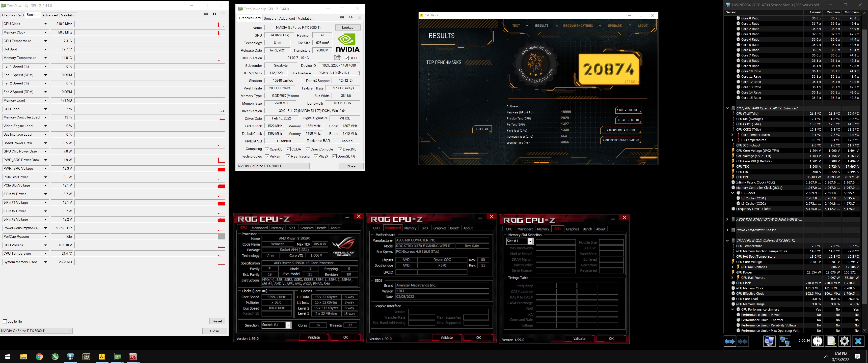Click the yellow Catzilla taskbar icon
Screen dimensions: 868x363
[102, 357]
